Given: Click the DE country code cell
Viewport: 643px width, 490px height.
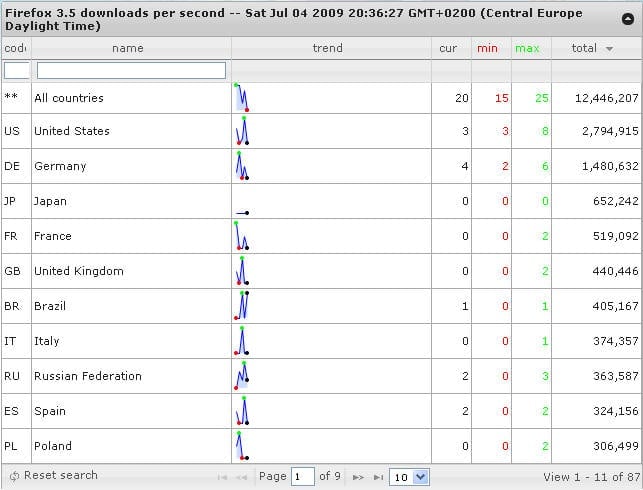Looking at the screenshot, I should [x=16, y=166].
